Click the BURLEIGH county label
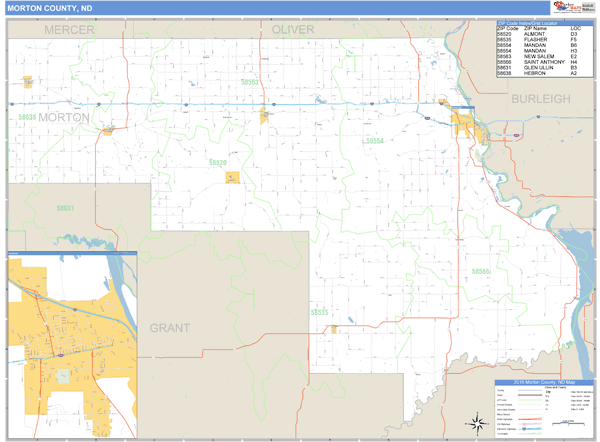This screenshot has width=600, height=442. point(539,99)
